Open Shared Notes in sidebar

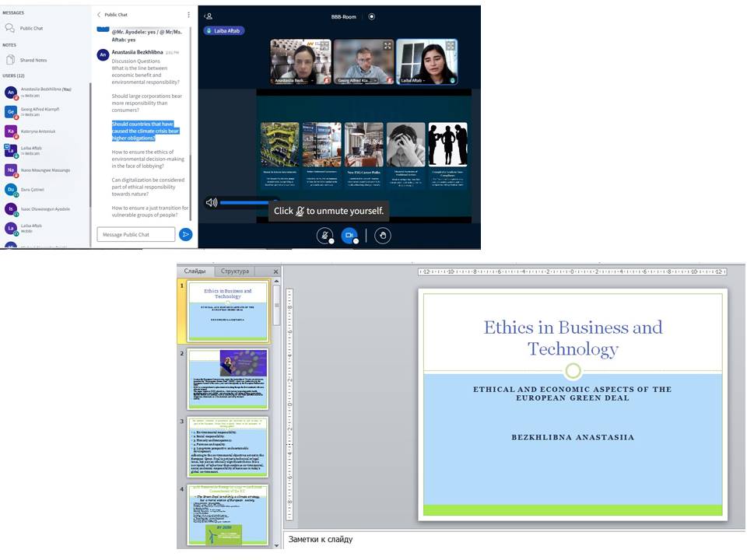tap(33, 60)
